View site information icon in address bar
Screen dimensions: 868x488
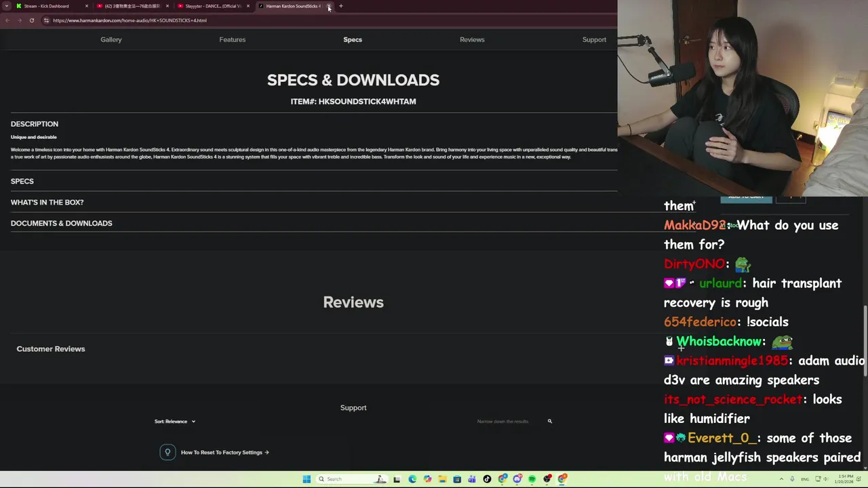coord(46,20)
